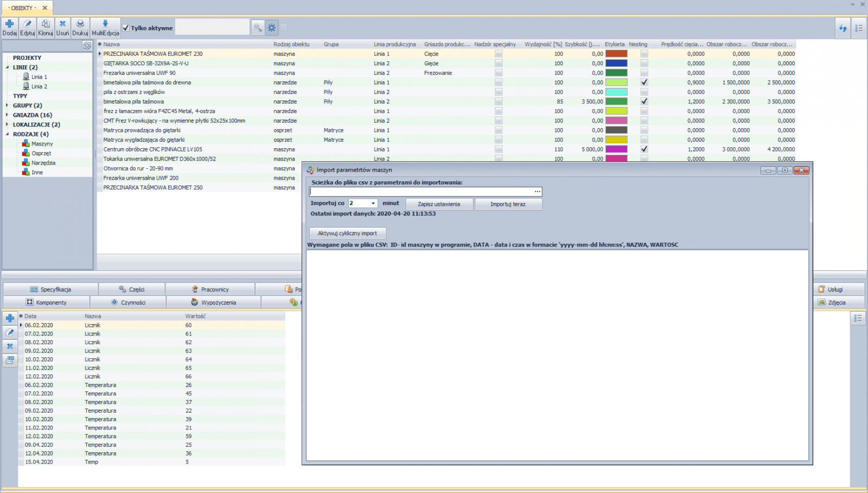Toggle Nesting for Frezarka uniwersalna UWF 90

[644, 73]
